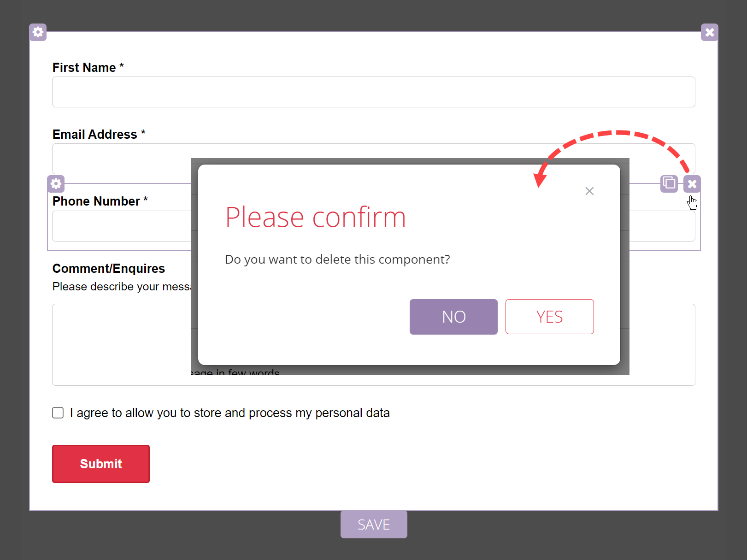Close the form editor with the top-right X
Screen dimensions: 747x560
pos(709,32)
